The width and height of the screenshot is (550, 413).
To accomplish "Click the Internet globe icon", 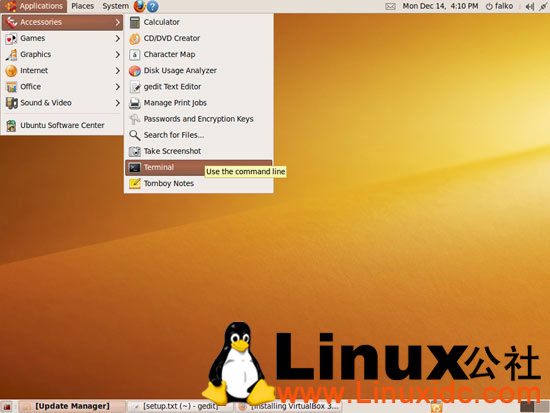I will click(11, 71).
